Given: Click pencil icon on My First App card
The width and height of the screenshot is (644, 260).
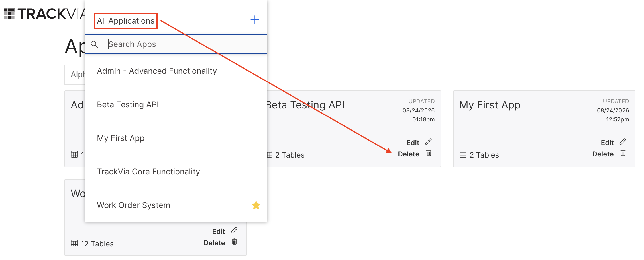Looking at the screenshot, I should (623, 141).
